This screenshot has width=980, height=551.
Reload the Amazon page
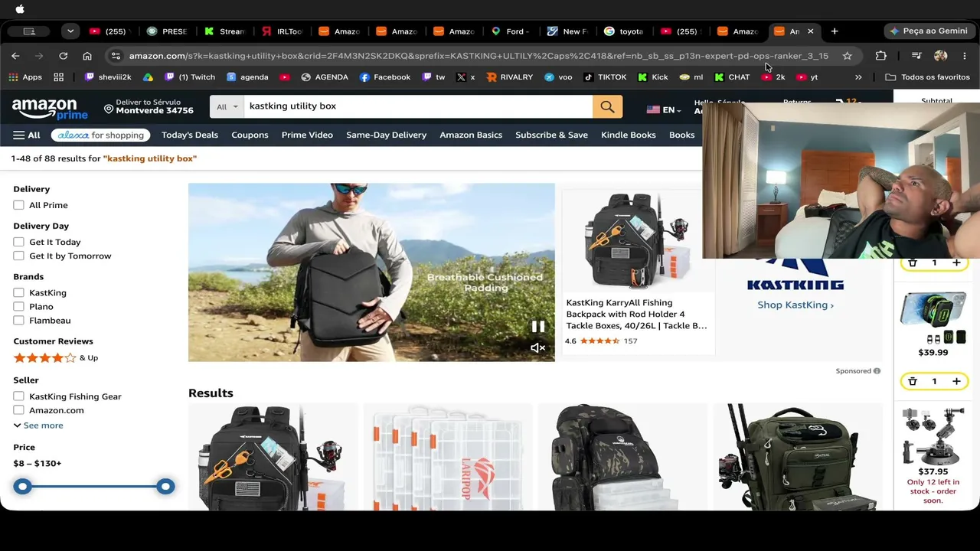point(64,56)
